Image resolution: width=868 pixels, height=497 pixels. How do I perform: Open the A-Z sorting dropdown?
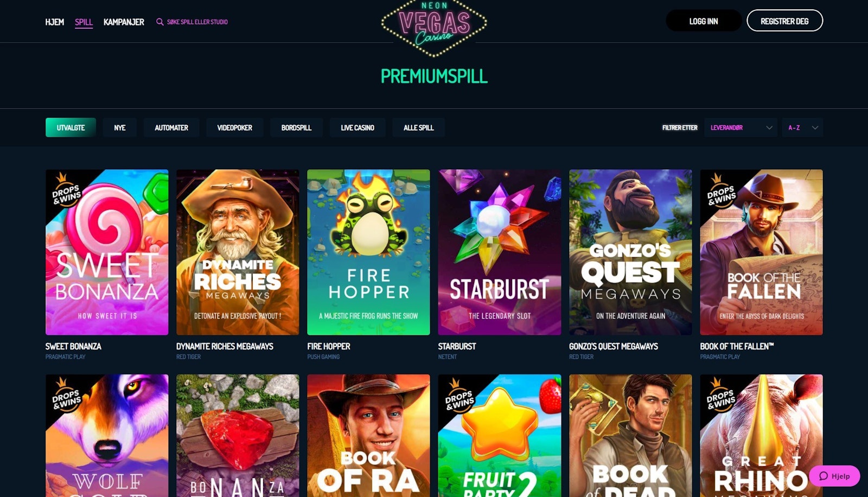[802, 128]
